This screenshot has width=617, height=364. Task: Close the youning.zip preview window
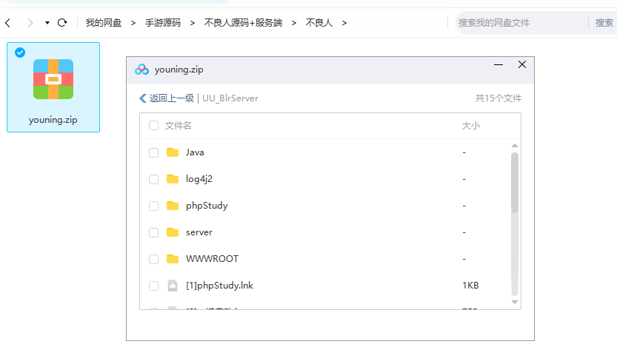522,64
